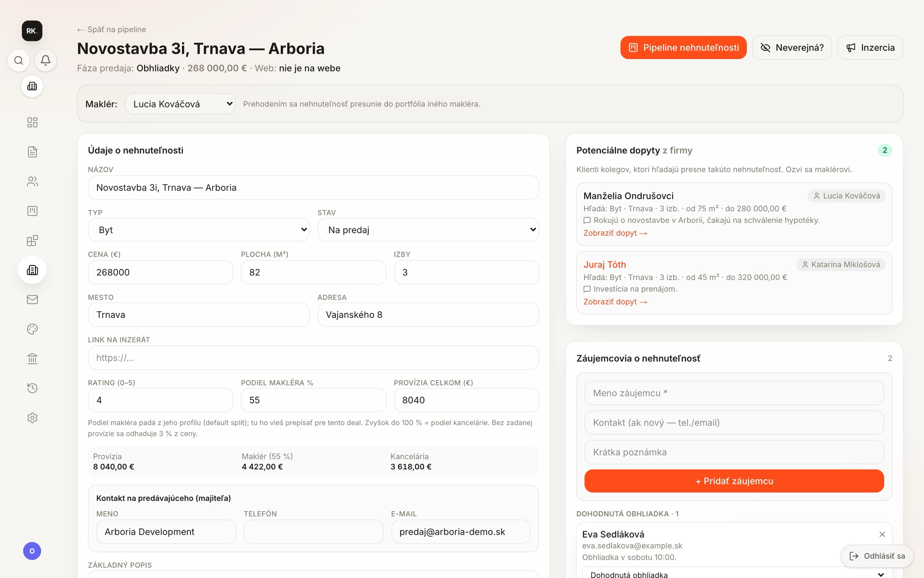The height and width of the screenshot is (578, 924).
Task: Click the Katarína Miklošová broker badge
Action: tap(840, 265)
